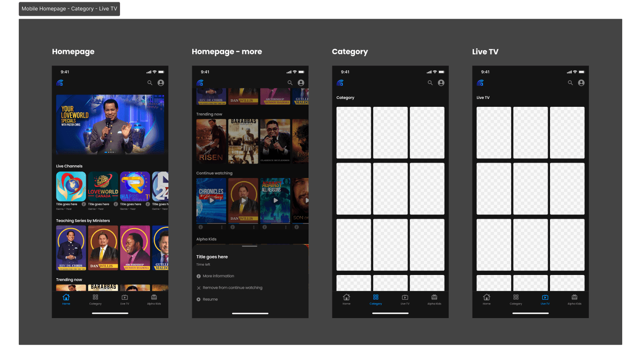Viewport: 641px width, 364px height.
Task: Open profile icon on the Category screen
Action: click(x=441, y=83)
